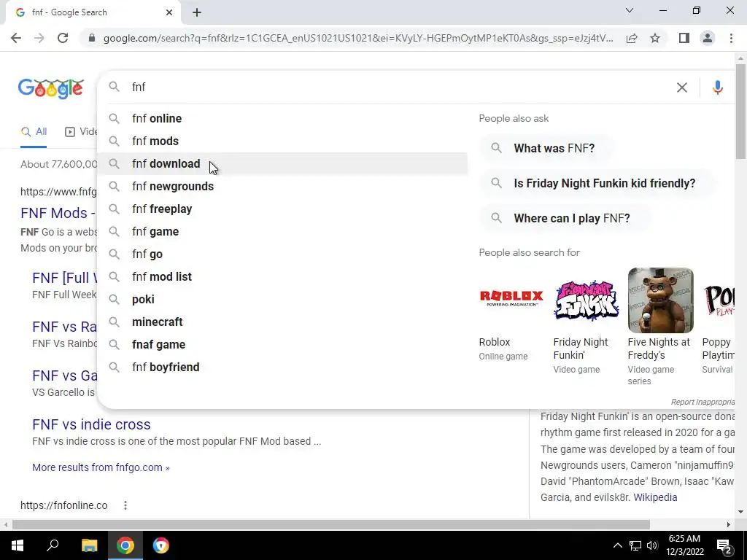Screen dimensions: 747x560
Task: Open the 'FNF Mods' result title
Action: click(x=58, y=213)
